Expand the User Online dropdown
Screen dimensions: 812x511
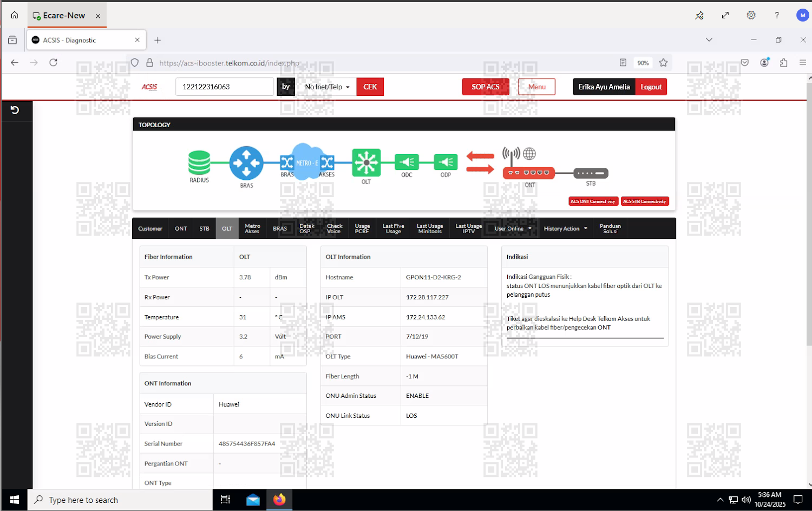coord(513,228)
